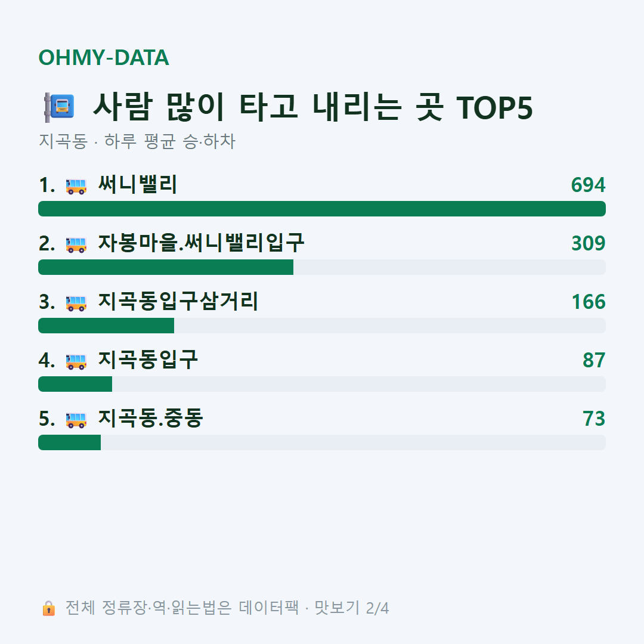Click the 309 ridership value

point(588,243)
